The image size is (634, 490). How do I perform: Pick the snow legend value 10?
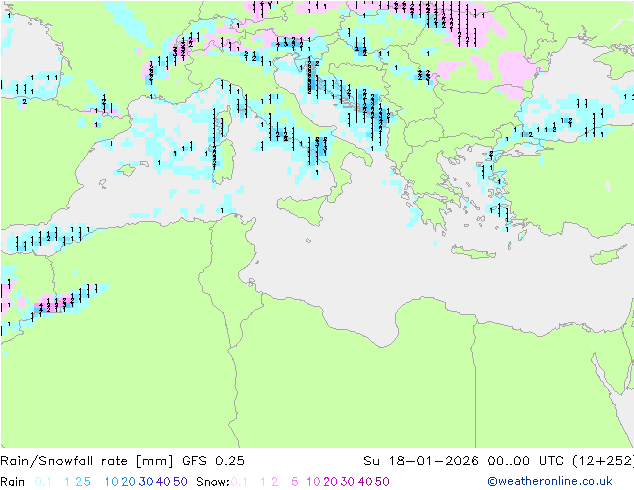pyautogui.click(x=313, y=482)
